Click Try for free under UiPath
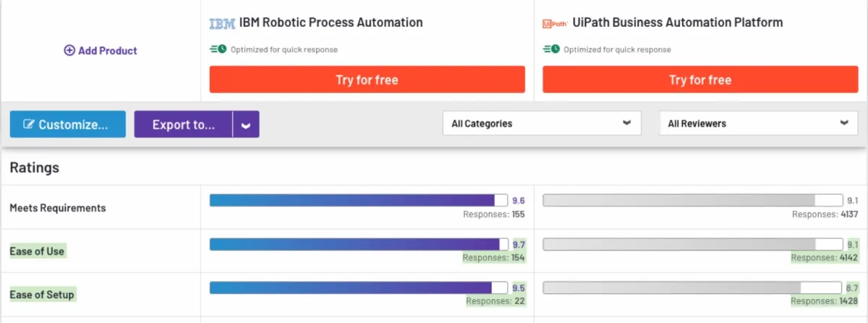The width and height of the screenshot is (868, 323). (700, 80)
